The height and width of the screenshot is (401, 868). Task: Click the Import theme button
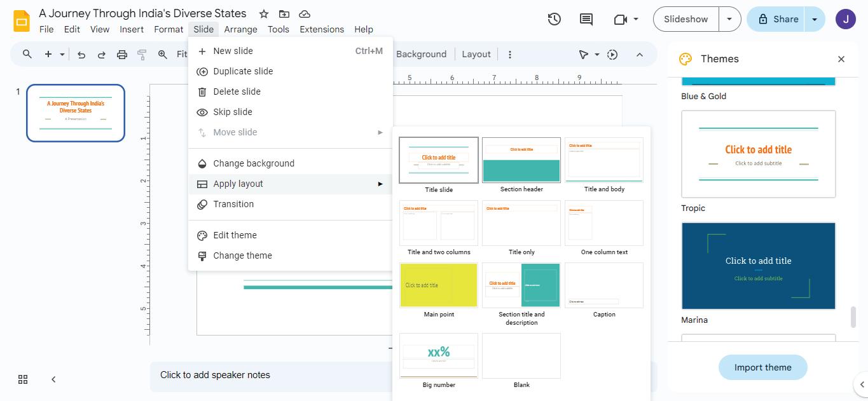coord(762,367)
